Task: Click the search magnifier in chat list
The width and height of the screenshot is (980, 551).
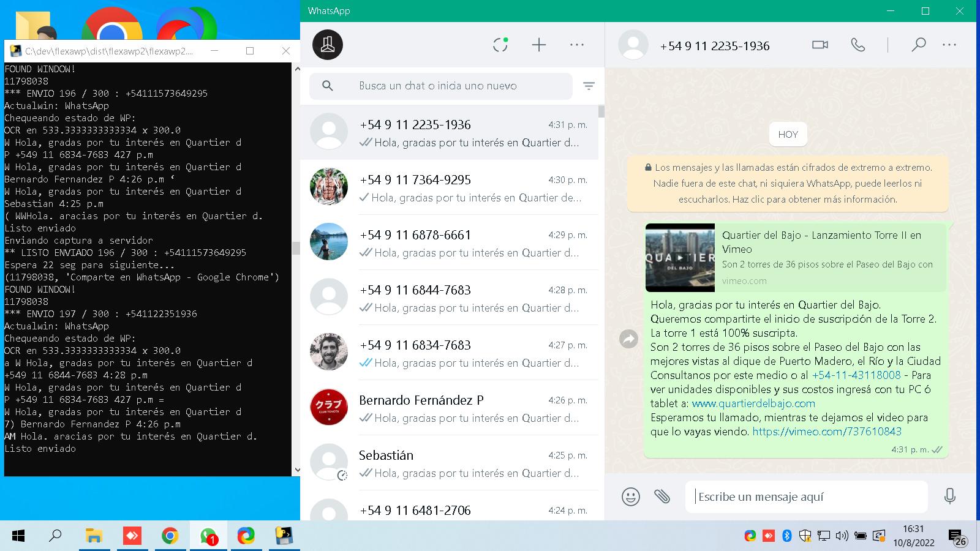Action: (328, 86)
